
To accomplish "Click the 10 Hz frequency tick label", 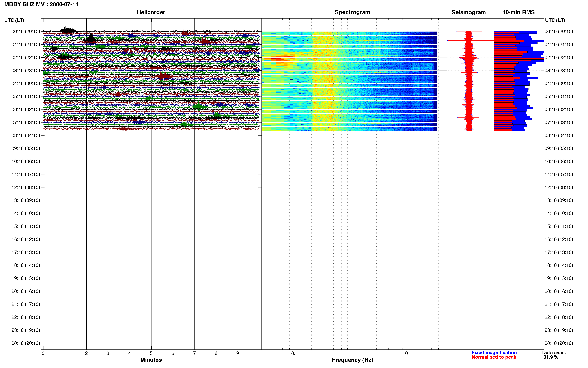I will click(x=405, y=353).
